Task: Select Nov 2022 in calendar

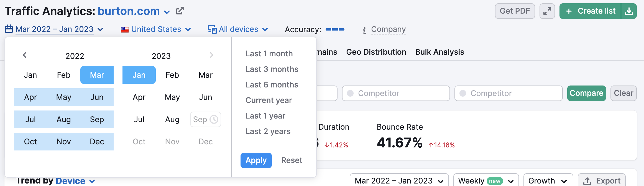Action: click(64, 142)
